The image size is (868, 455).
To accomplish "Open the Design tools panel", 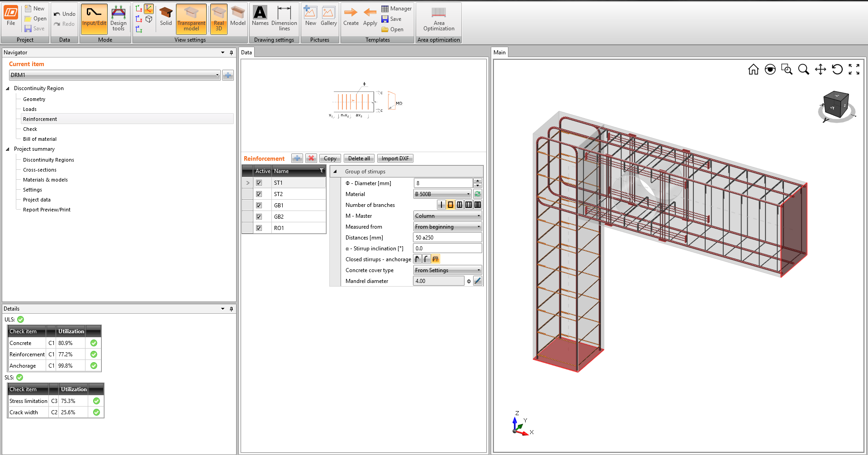I will coord(118,19).
